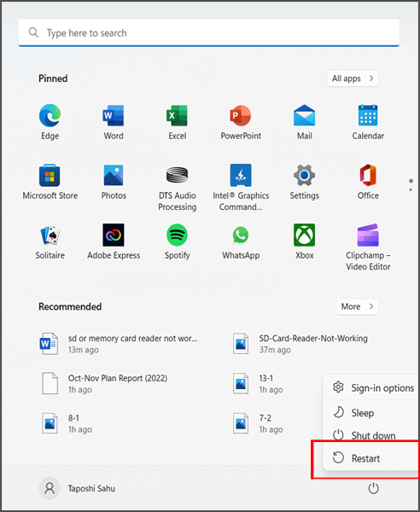Open recommended image file 13-1

[x=258, y=384]
